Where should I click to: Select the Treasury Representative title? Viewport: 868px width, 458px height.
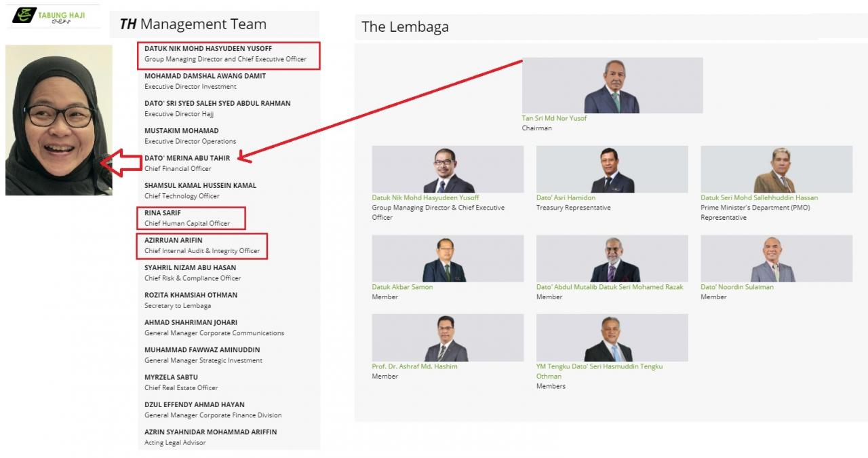(x=574, y=208)
